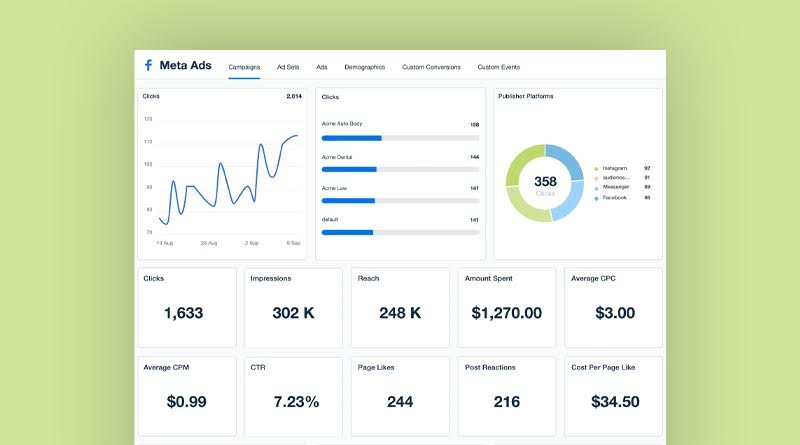800x445 pixels.
Task: Click the Messenger legend label
Action: coord(616,187)
